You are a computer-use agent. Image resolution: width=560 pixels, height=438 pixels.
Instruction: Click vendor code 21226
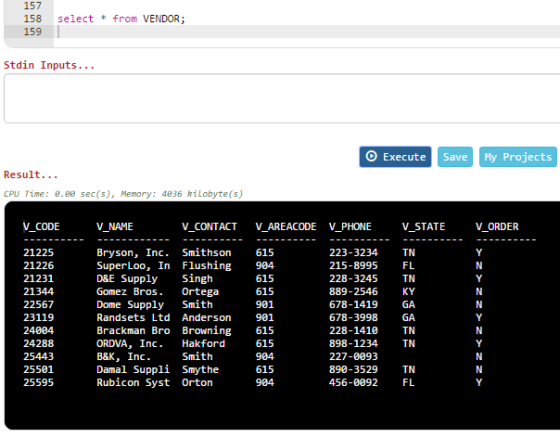pos(39,265)
